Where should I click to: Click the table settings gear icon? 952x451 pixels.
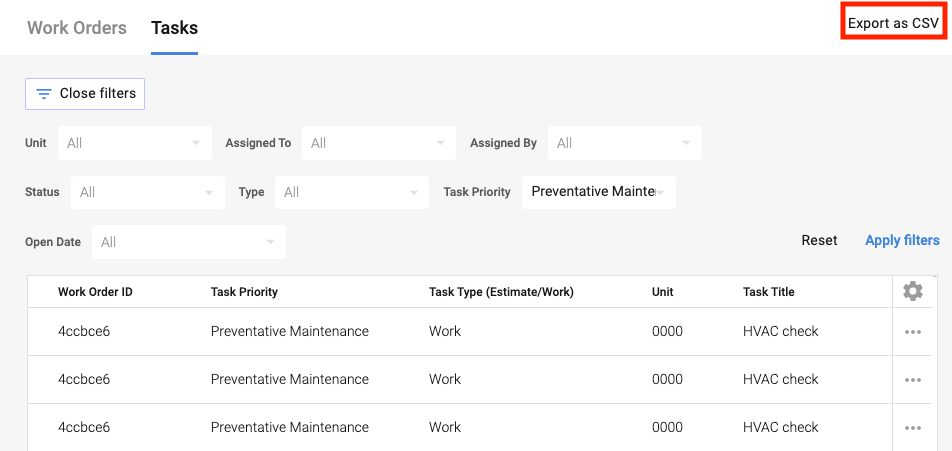pos(912,291)
